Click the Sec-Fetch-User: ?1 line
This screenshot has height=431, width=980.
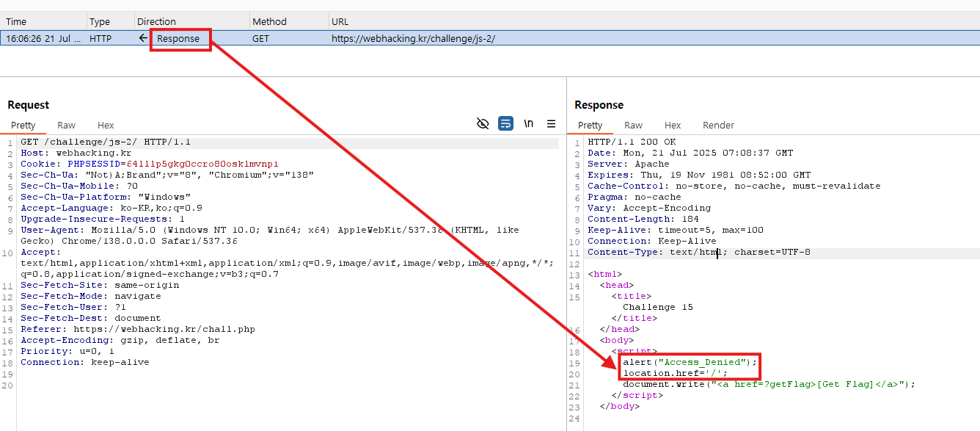(x=73, y=308)
